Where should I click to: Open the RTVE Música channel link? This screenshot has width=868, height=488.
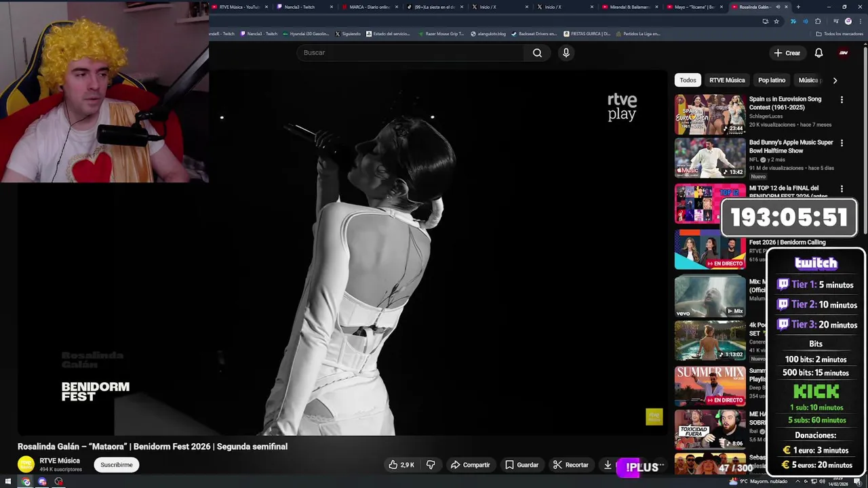click(60, 461)
